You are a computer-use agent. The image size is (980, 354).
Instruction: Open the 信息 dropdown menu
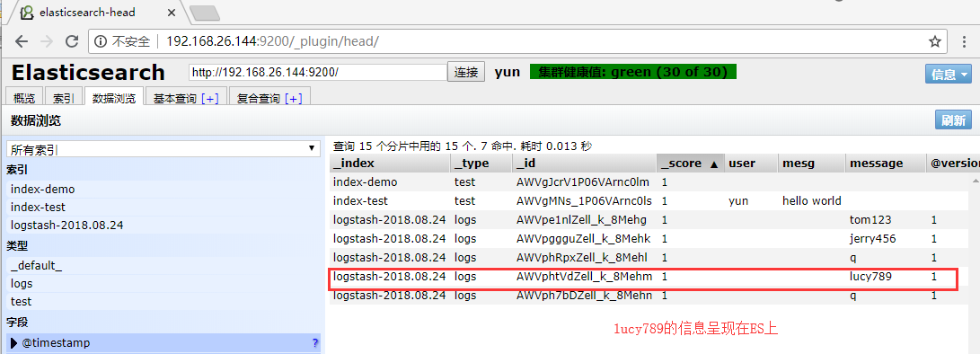949,74
